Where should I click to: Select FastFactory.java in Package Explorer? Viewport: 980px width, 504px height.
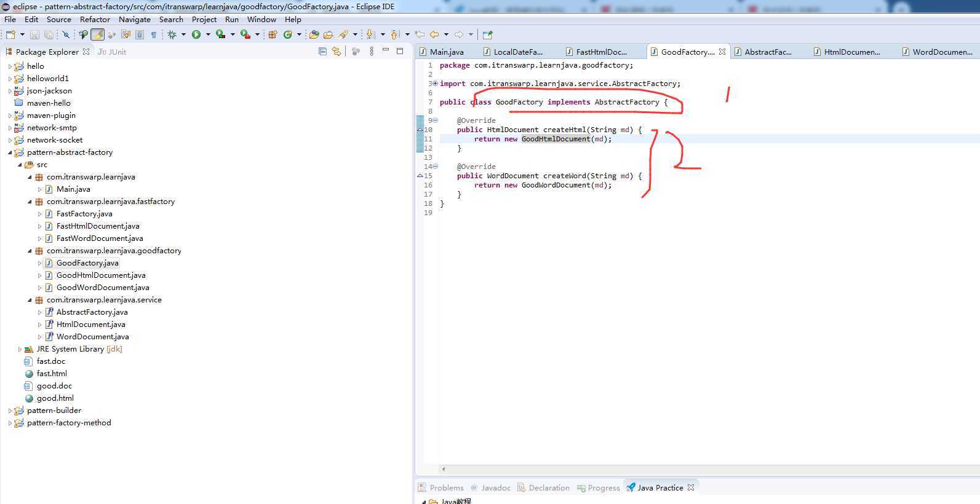pos(84,214)
